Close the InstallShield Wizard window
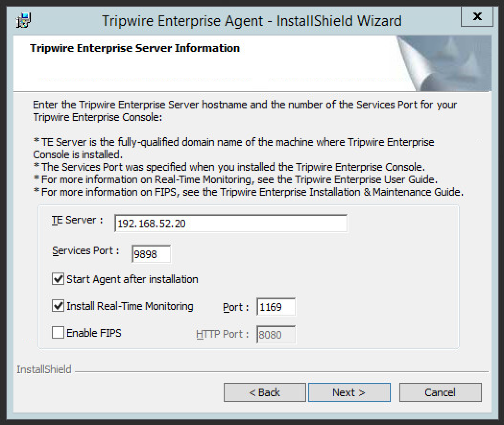The image size is (504, 425). [x=477, y=17]
